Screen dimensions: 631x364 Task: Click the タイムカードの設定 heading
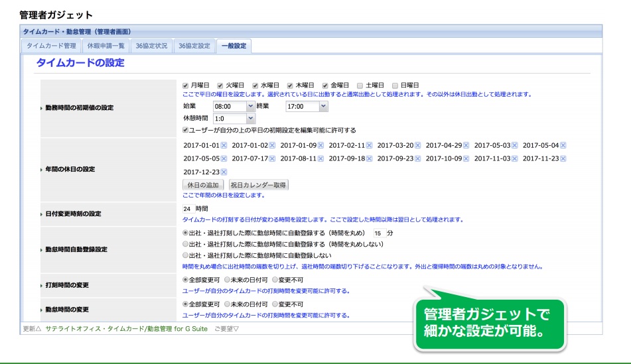coord(80,63)
